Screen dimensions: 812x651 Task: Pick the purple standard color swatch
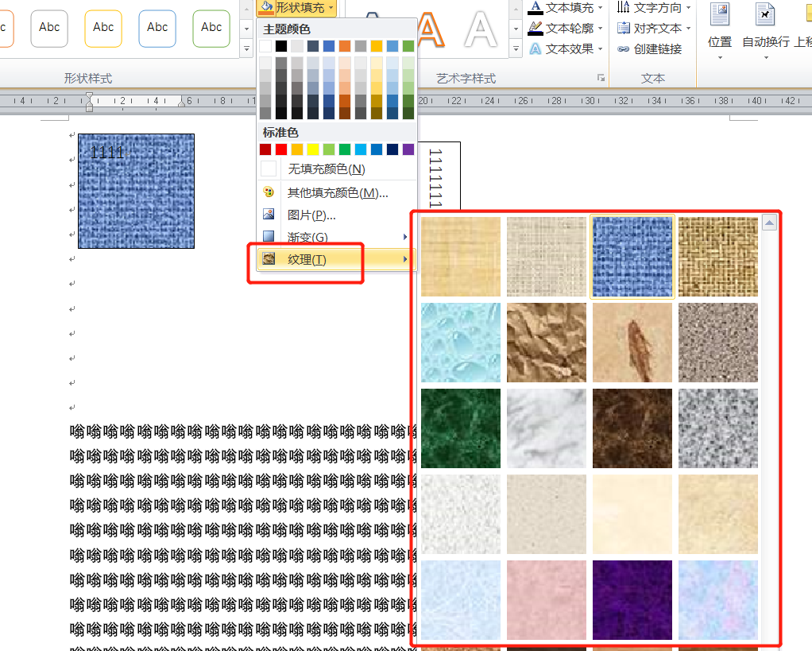[x=408, y=149]
